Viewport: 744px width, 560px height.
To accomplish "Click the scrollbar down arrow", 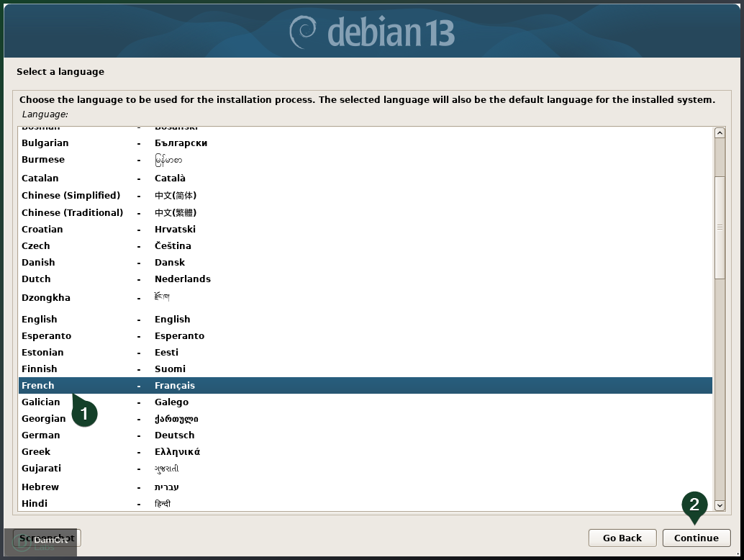I will coord(720,506).
